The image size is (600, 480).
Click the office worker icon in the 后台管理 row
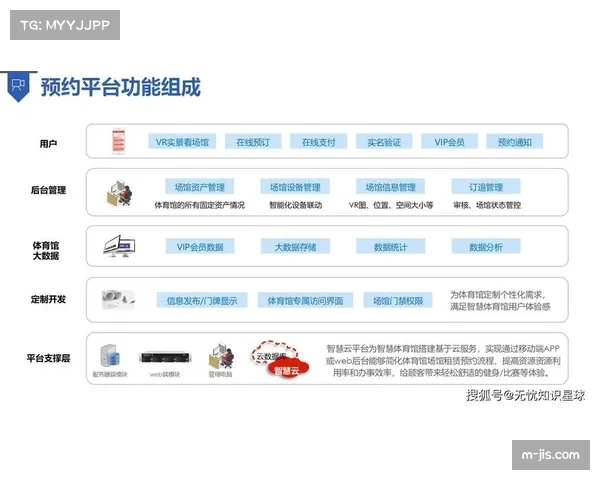[119, 193]
